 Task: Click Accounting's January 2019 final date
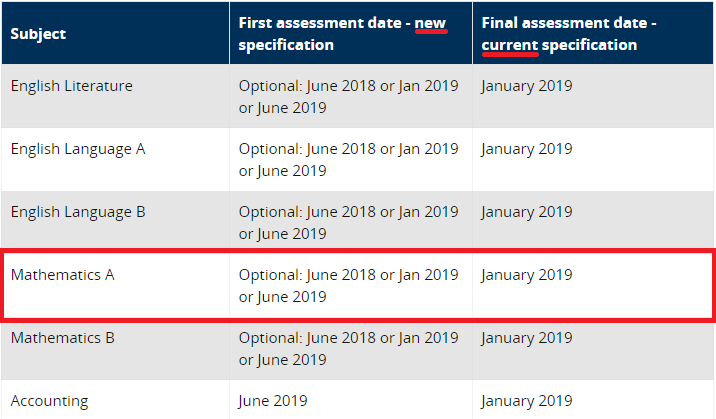coord(526,401)
